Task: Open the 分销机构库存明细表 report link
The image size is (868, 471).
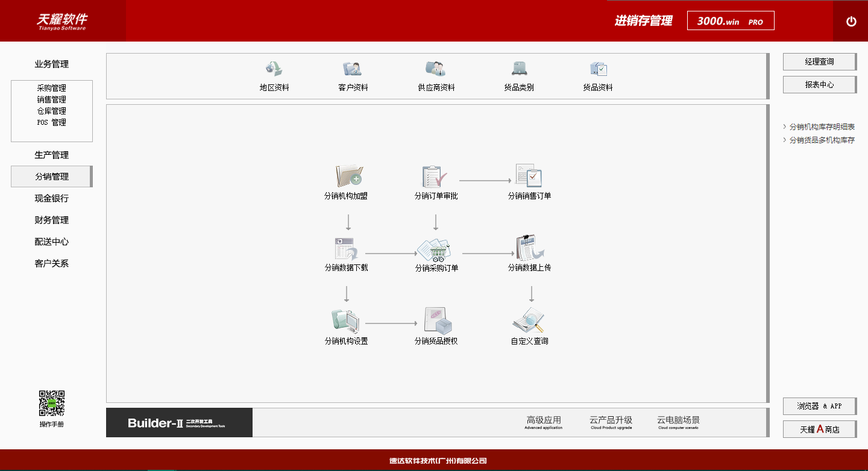Action: (822, 127)
